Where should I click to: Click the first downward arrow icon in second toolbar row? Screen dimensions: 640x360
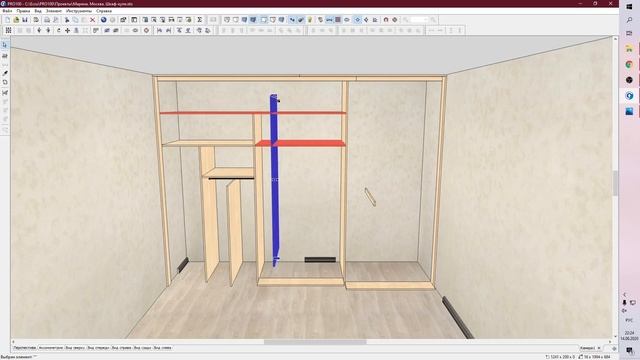point(39,30)
